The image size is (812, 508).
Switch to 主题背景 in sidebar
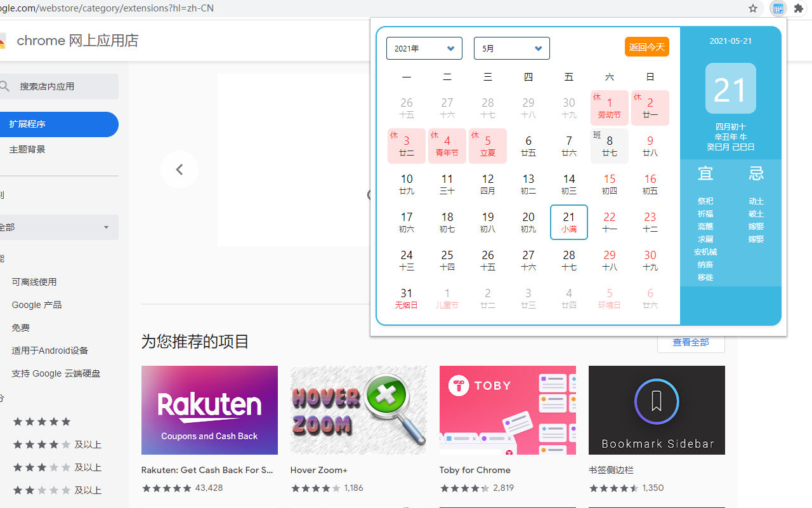[x=27, y=150]
